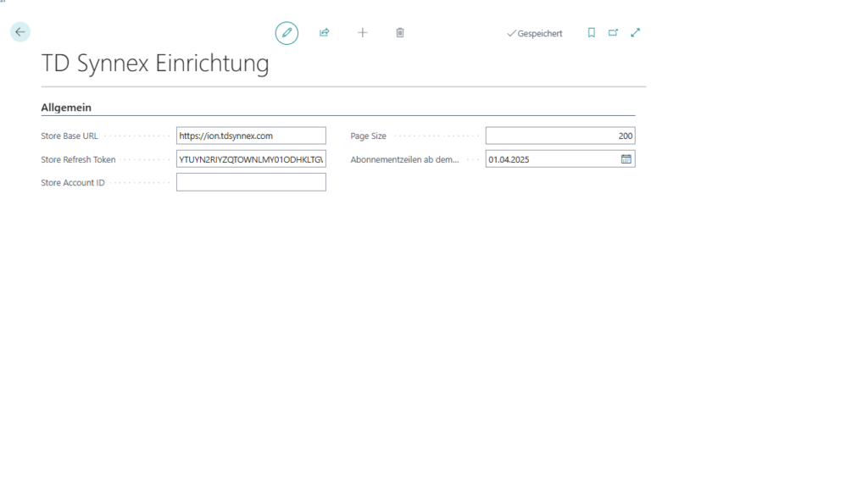Create a new record with the plus icon
868x488 pixels.
point(363,33)
